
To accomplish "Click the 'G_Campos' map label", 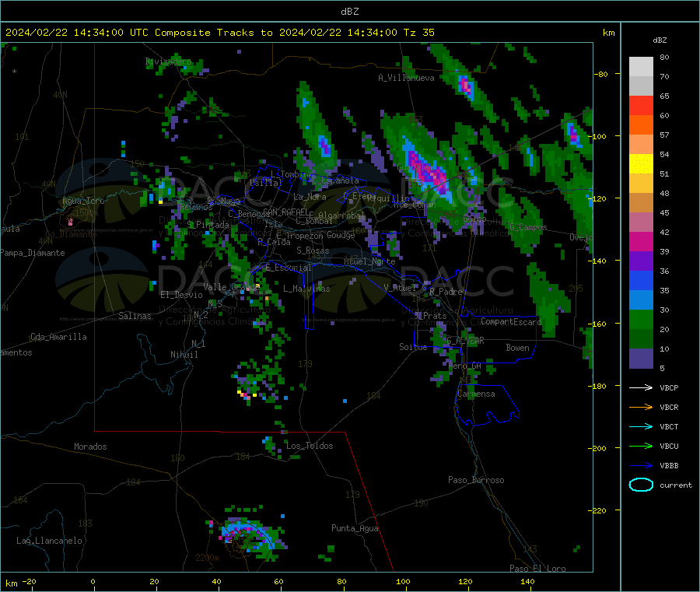I will pos(528,227).
